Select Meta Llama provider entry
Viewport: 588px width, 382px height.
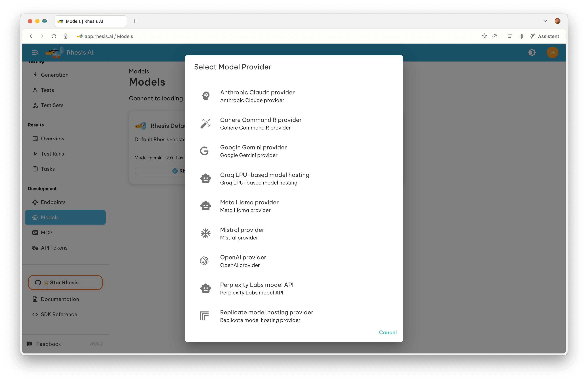249,206
